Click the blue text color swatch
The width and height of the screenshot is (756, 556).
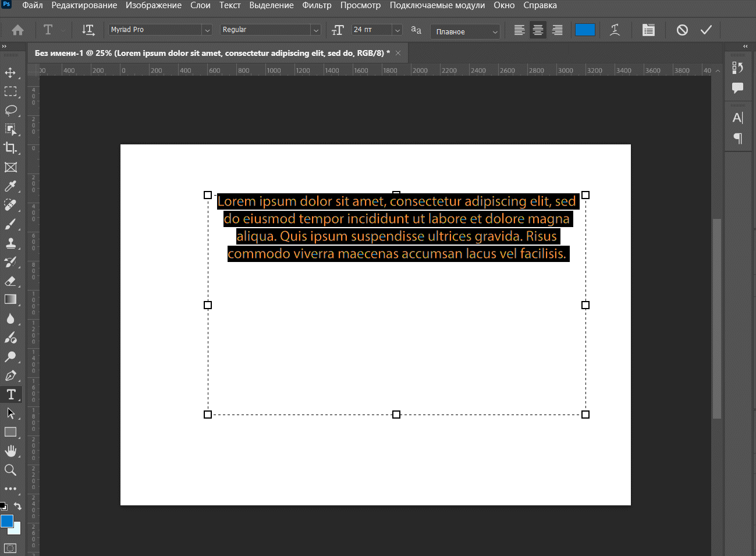(x=585, y=30)
